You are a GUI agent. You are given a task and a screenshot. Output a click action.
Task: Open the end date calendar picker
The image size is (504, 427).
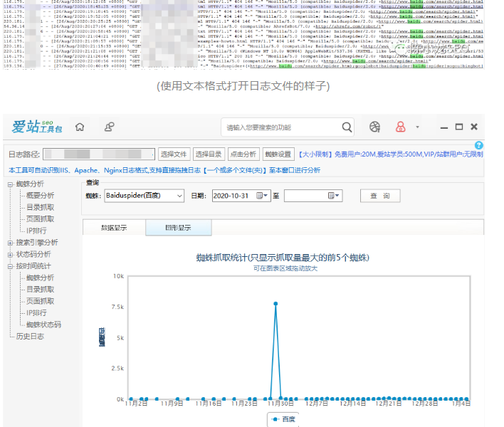(333, 196)
